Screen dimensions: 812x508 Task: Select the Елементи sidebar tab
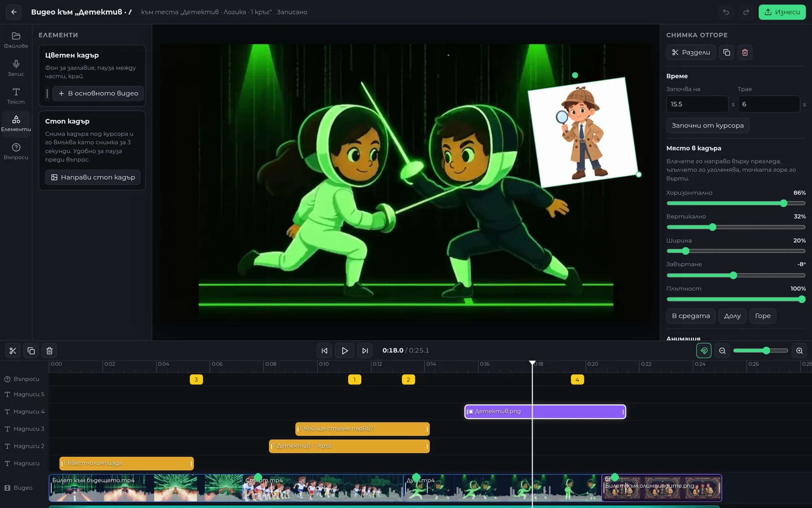point(16,124)
